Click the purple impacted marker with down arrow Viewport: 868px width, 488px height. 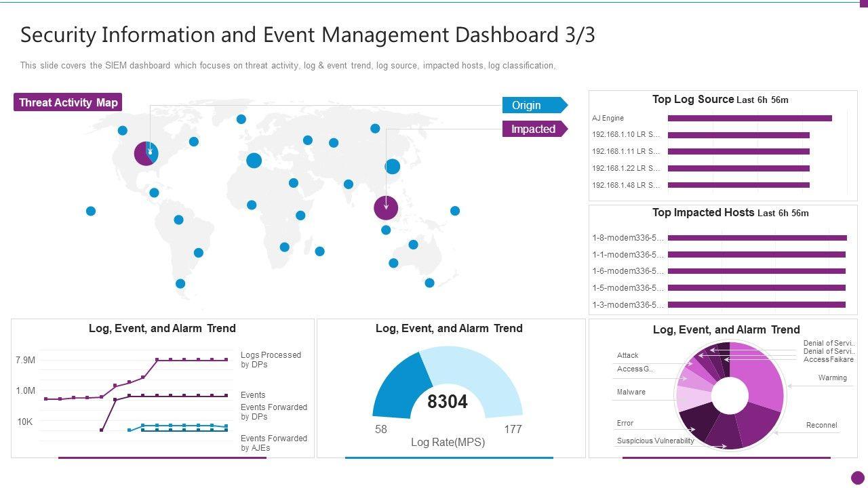(386, 208)
